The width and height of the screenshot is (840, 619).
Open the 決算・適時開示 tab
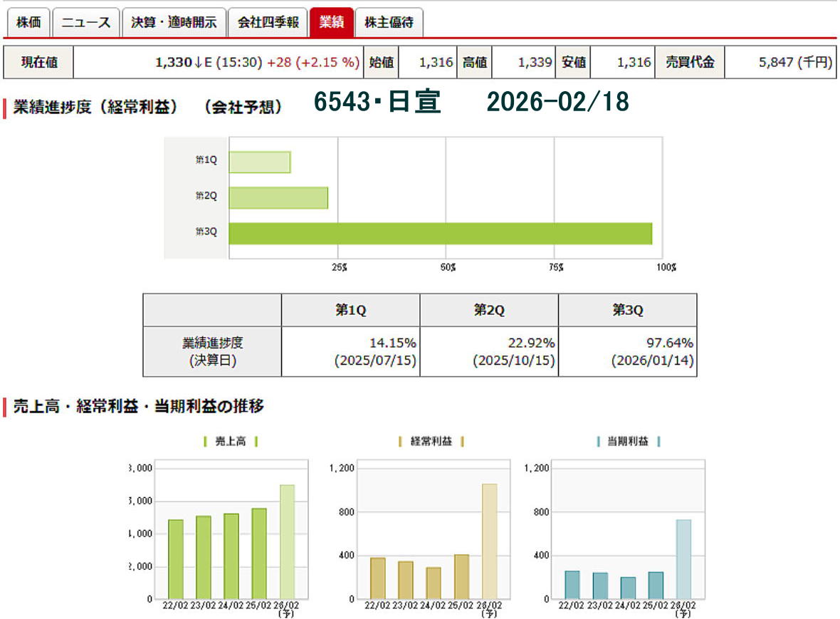(174, 23)
